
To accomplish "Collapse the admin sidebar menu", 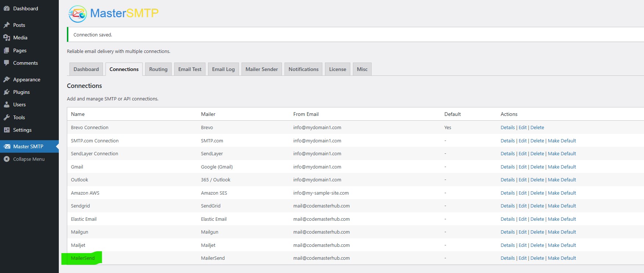I will [29, 159].
